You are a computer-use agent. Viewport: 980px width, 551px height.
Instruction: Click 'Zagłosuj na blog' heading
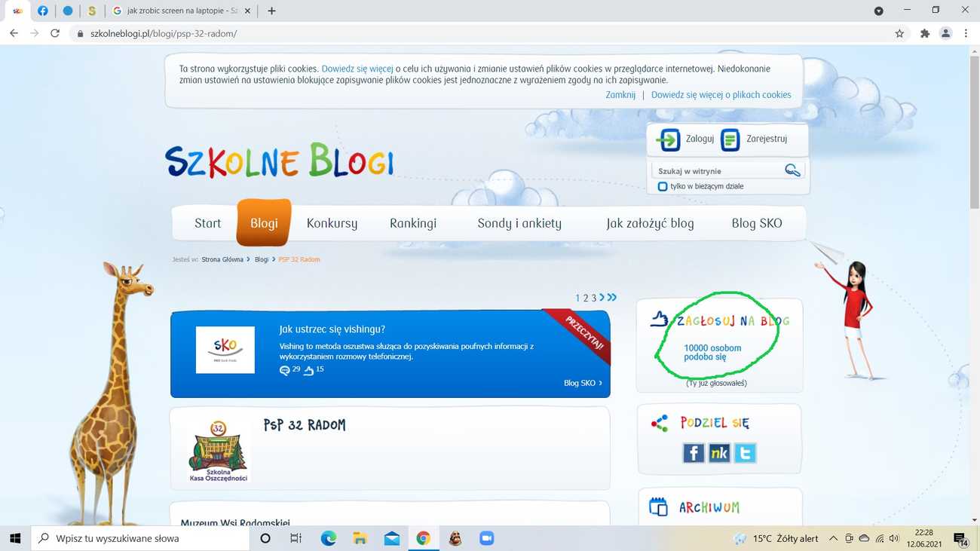click(733, 321)
